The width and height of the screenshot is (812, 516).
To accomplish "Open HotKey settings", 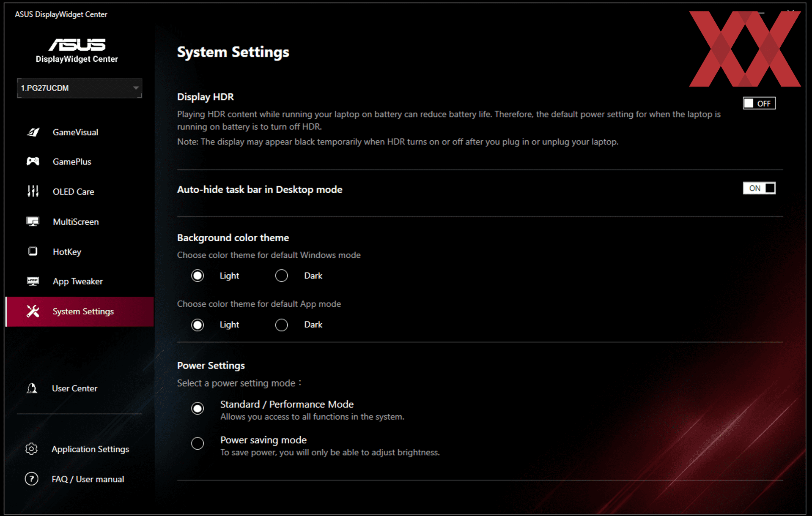I will [x=80, y=251].
